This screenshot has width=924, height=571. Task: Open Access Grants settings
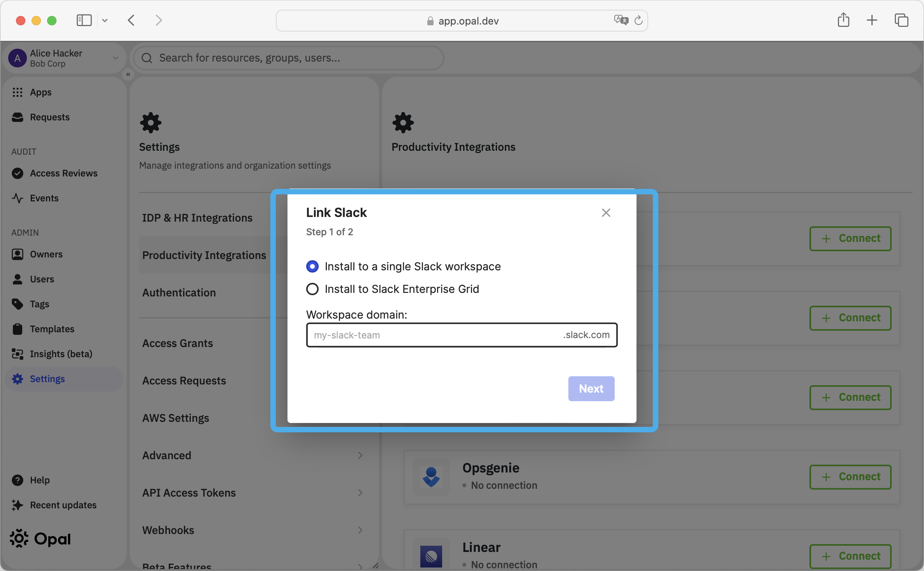(x=177, y=344)
